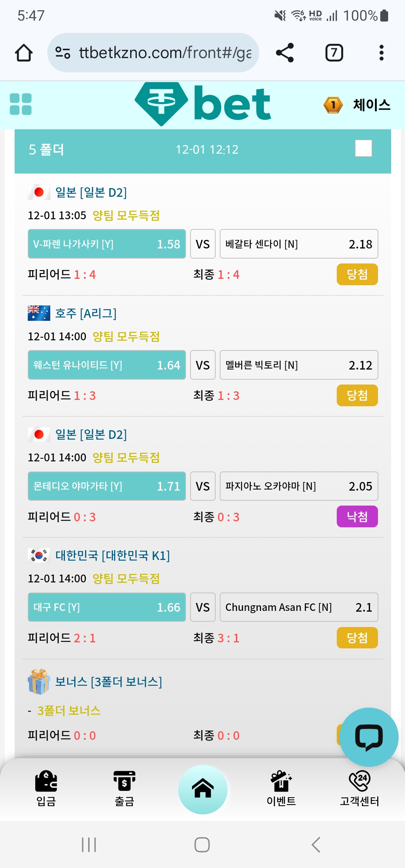Open the 고객센터 customer center tab
Screen dimensions: 405x868
coord(360,789)
